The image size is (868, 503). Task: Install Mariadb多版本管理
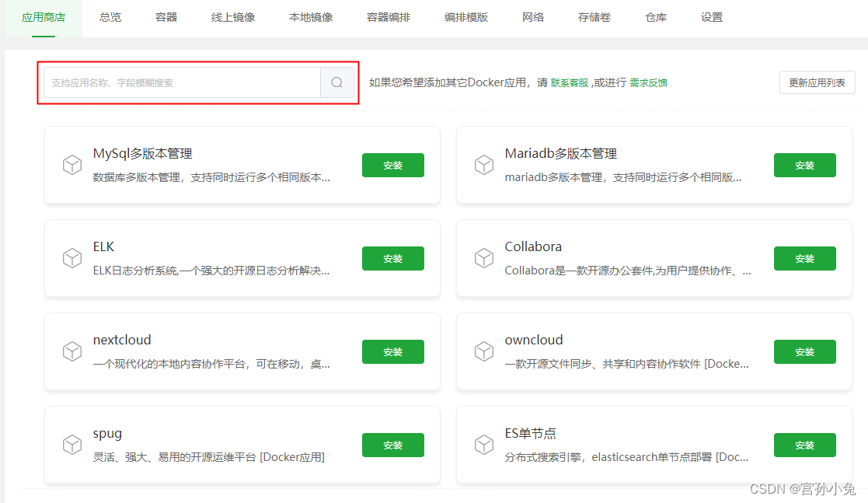(805, 165)
